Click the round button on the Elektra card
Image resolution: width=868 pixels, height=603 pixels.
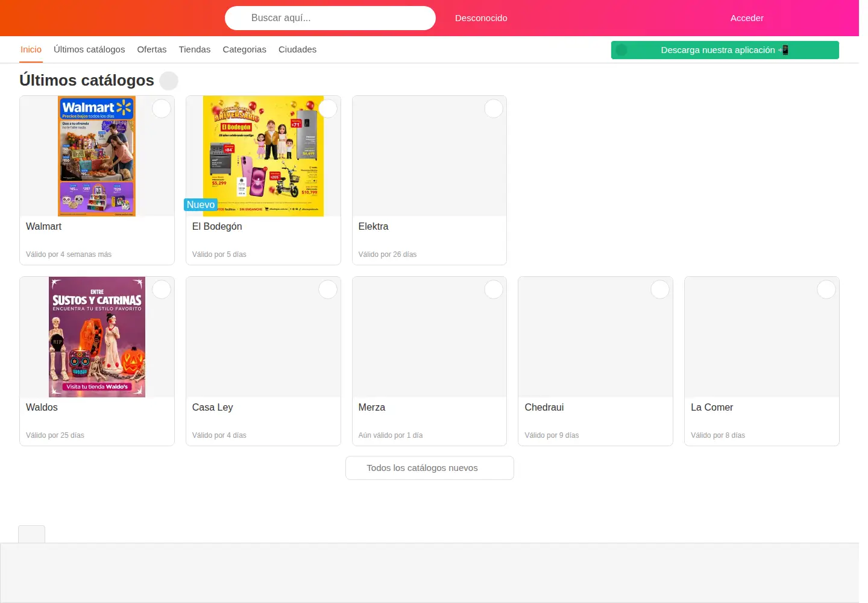click(494, 109)
